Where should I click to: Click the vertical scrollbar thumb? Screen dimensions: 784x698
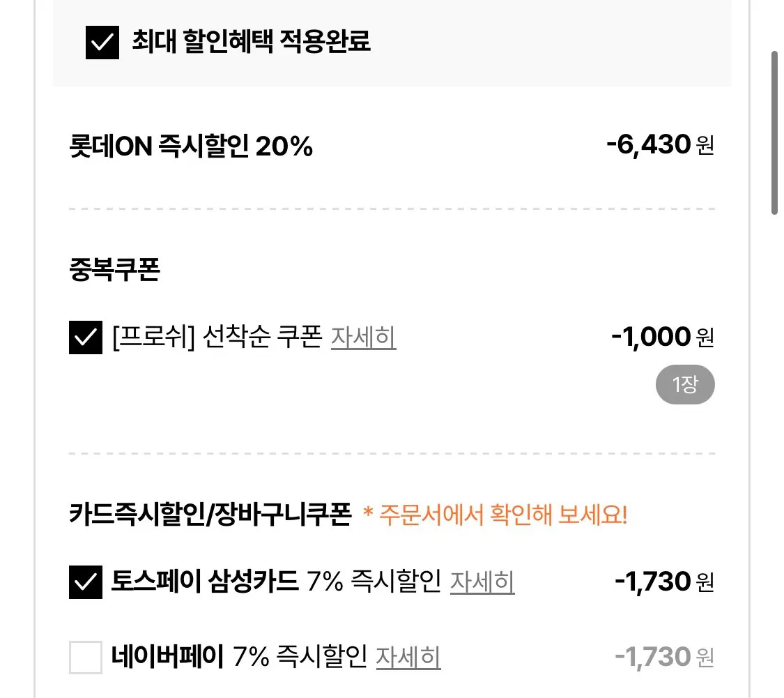pos(774,132)
